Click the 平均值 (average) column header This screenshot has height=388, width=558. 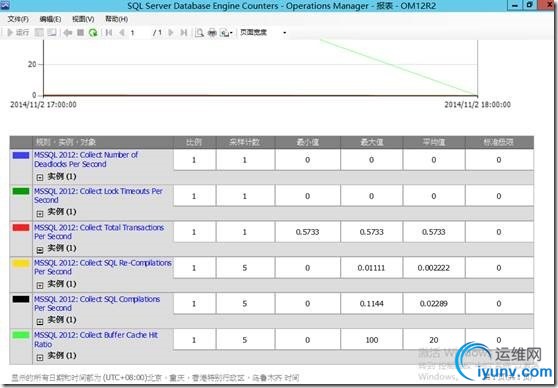tap(434, 142)
